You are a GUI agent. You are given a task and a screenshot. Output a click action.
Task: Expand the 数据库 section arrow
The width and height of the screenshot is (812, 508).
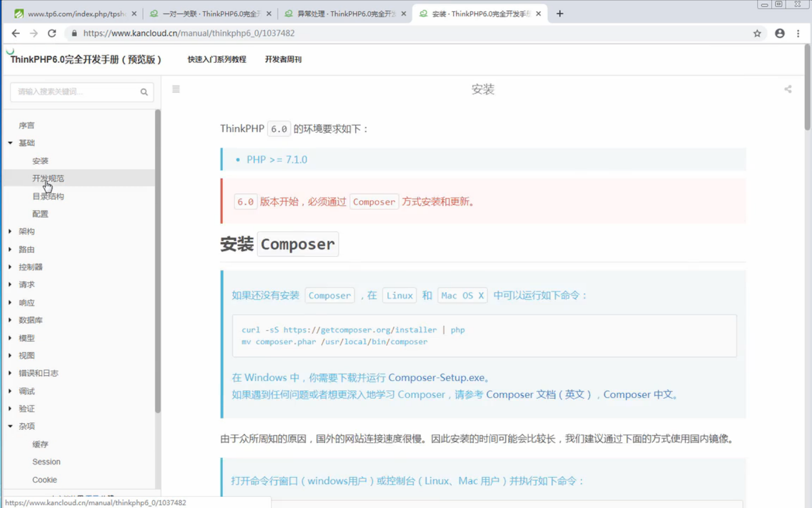coord(10,320)
